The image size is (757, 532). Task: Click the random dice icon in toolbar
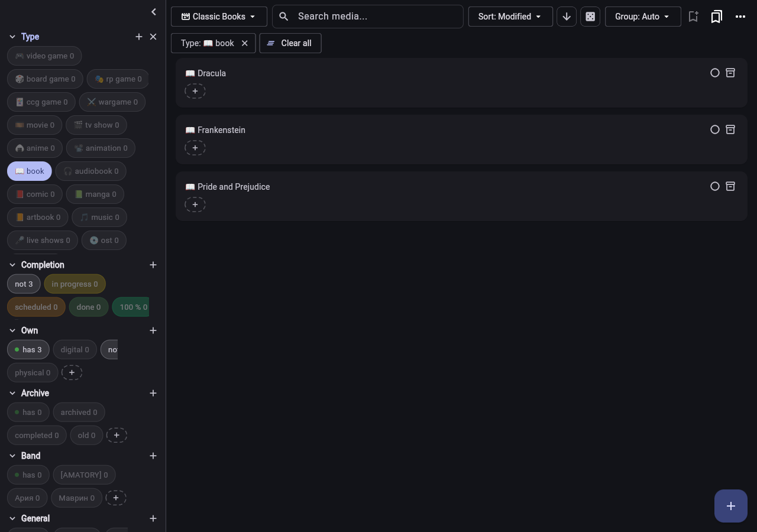[x=590, y=17]
